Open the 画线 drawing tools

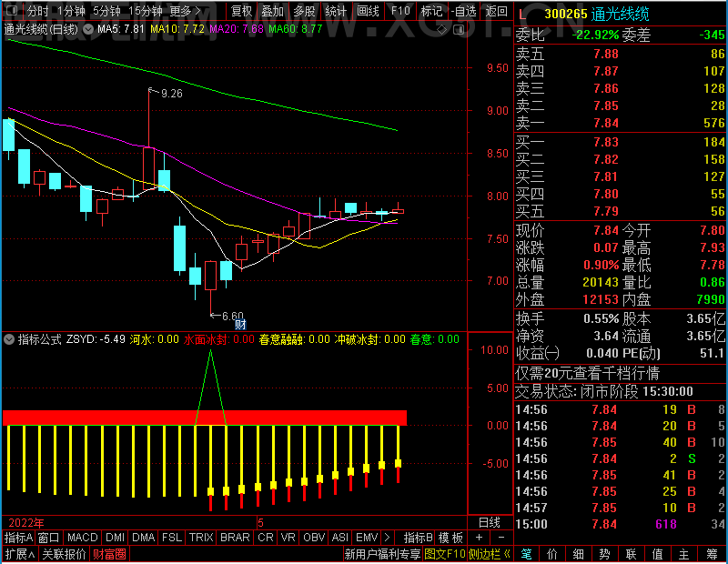click(368, 11)
